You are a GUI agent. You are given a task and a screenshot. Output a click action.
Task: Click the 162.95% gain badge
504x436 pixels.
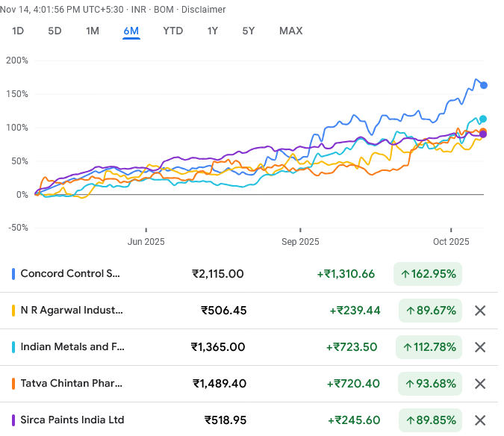pyautogui.click(x=428, y=274)
